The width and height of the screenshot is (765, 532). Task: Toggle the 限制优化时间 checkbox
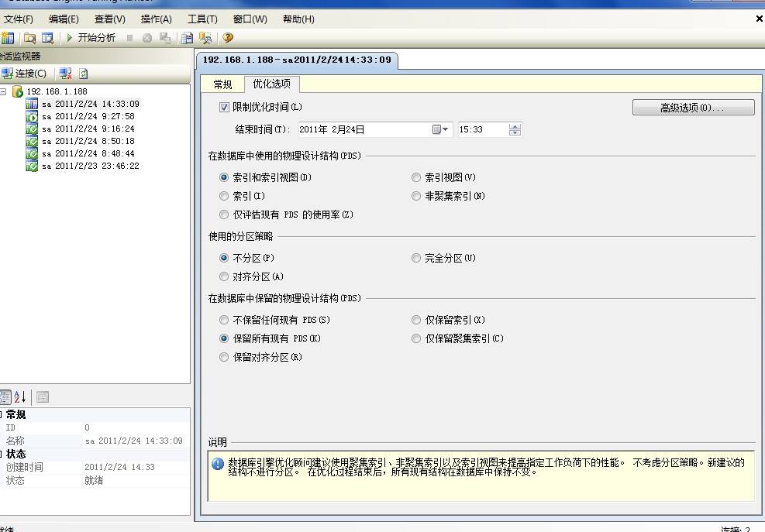click(225, 107)
